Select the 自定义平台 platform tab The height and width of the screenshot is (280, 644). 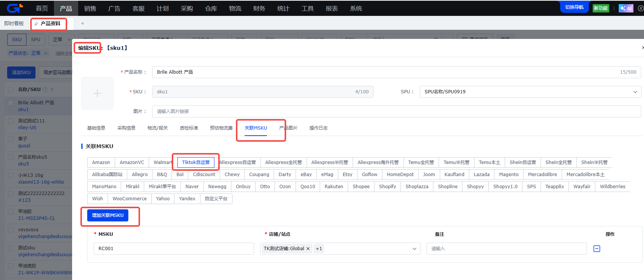tap(216, 199)
